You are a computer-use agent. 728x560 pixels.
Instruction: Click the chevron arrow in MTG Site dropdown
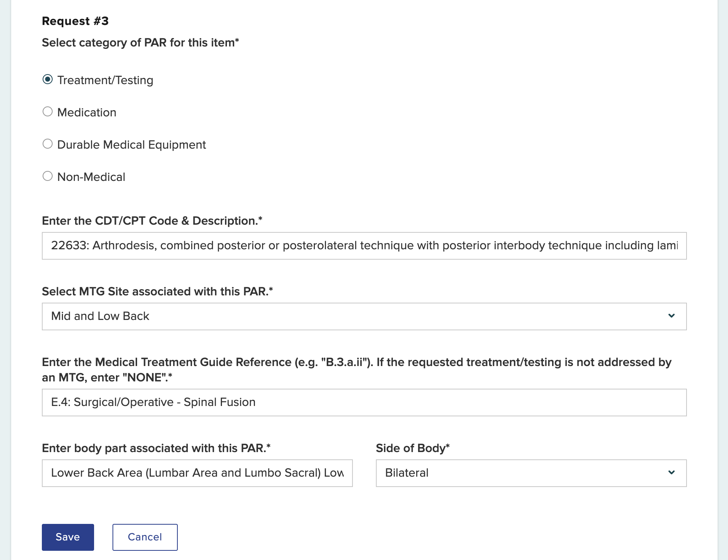pyautogui.click(x=671, y=316)
